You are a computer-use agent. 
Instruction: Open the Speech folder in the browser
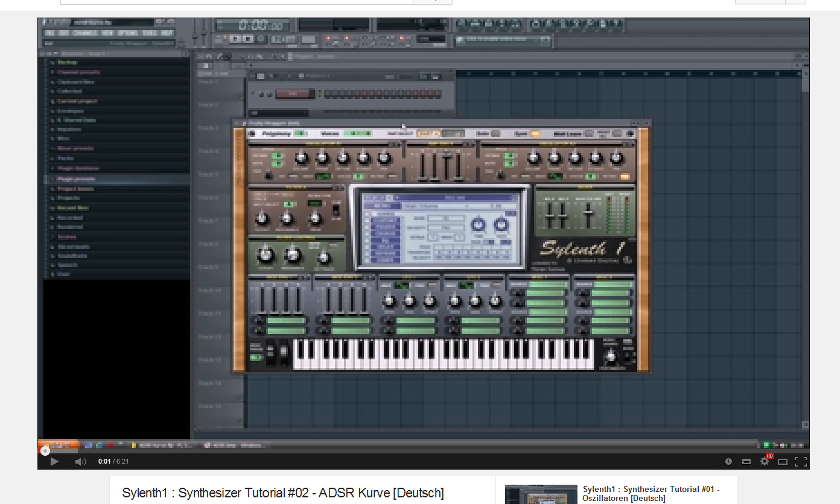coord(67,265)
